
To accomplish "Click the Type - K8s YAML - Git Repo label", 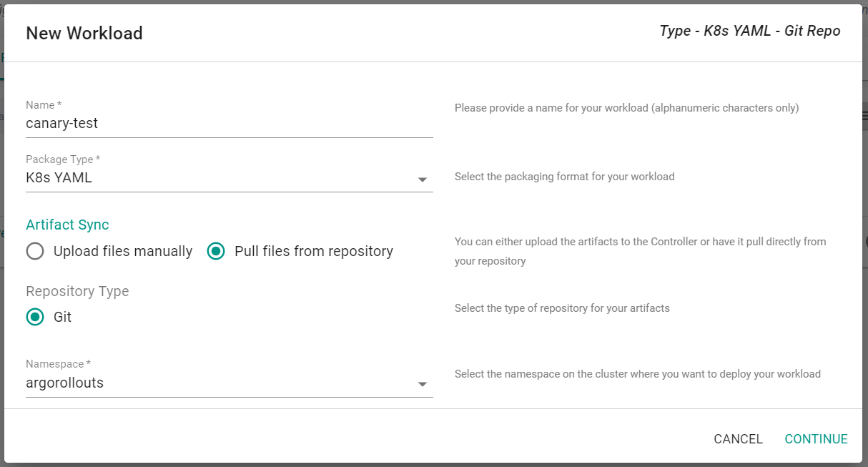I will pos(750,31).
